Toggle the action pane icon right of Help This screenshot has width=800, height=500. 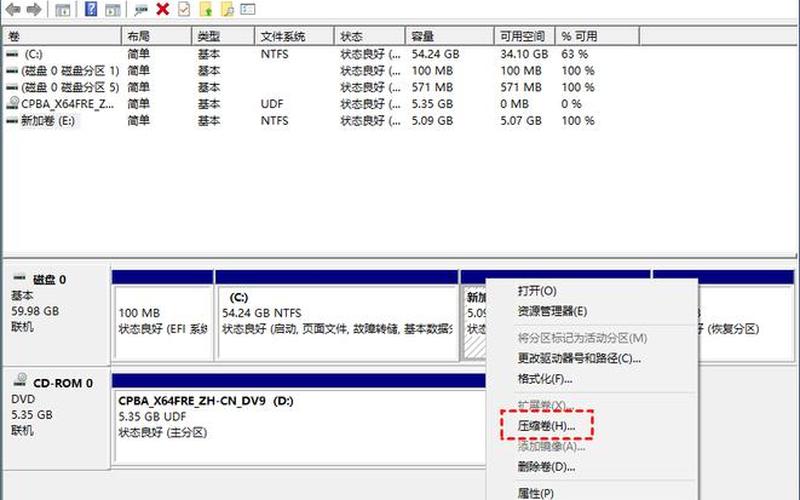point(113,10)
